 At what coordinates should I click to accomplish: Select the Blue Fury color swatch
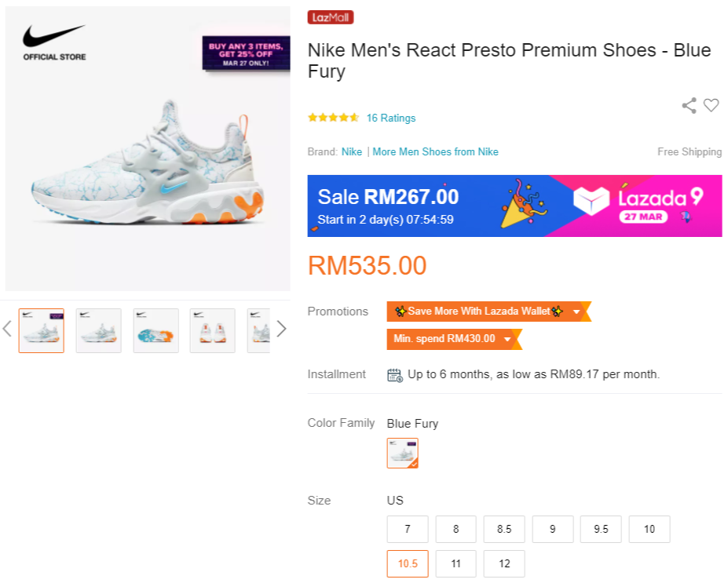(403, 453)
